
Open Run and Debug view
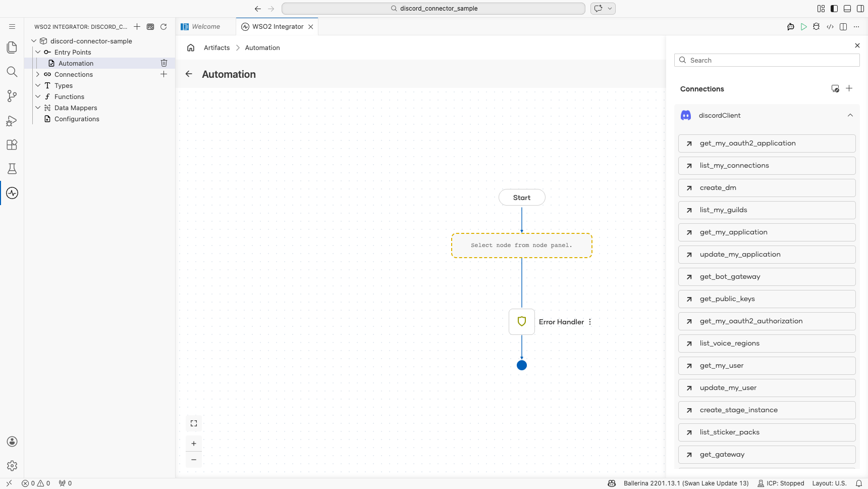(12, 120)
